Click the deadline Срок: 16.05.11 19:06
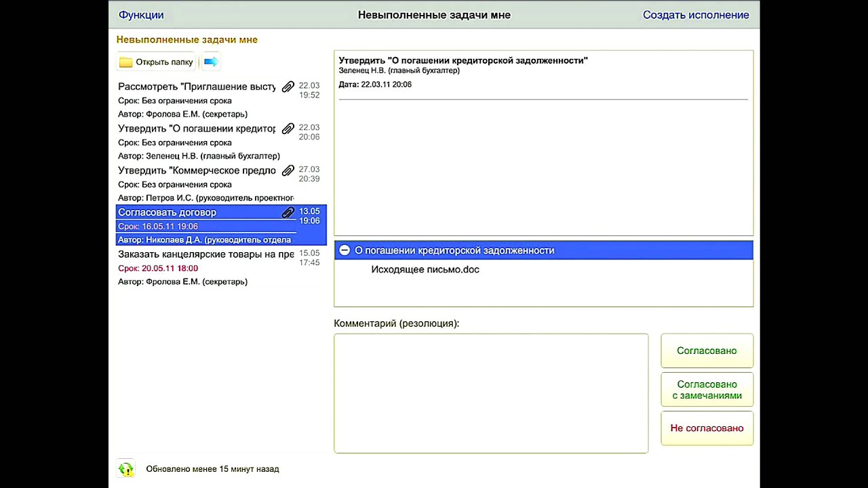The image size is (868, 488). click(158, 226)
